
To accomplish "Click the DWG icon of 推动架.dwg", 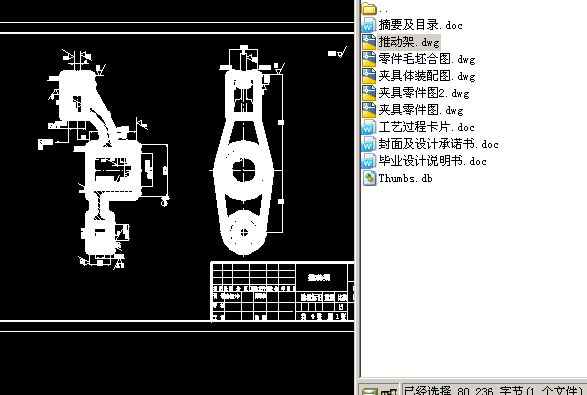I will (x=368, y=42).
